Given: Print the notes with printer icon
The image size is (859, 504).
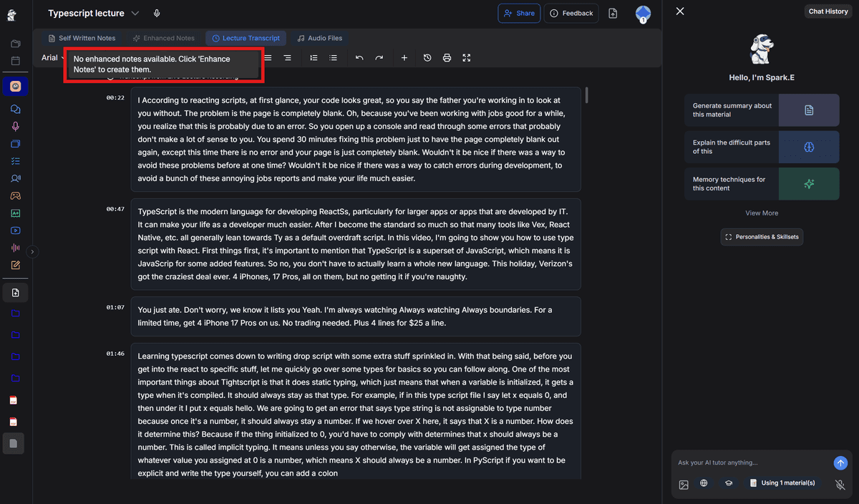Looking at the screenshot, I should [447, 57].
